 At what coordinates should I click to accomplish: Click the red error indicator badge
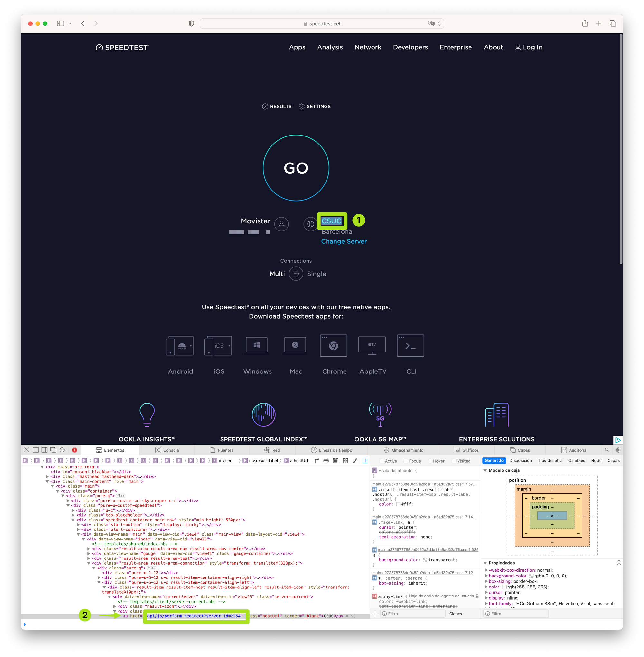tap(74, 450)
